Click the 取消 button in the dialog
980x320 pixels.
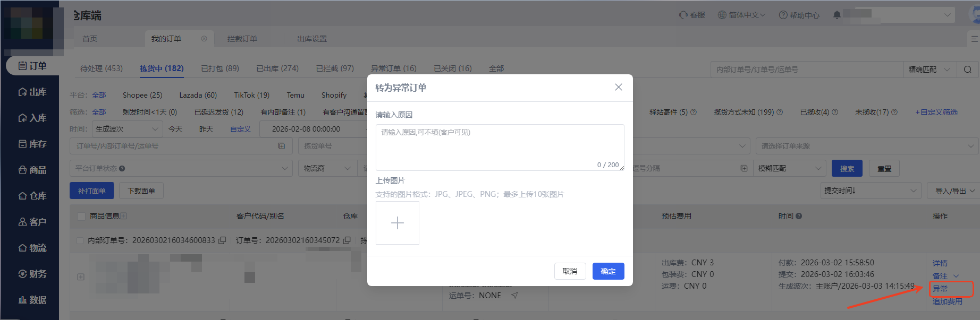point(570,271)
